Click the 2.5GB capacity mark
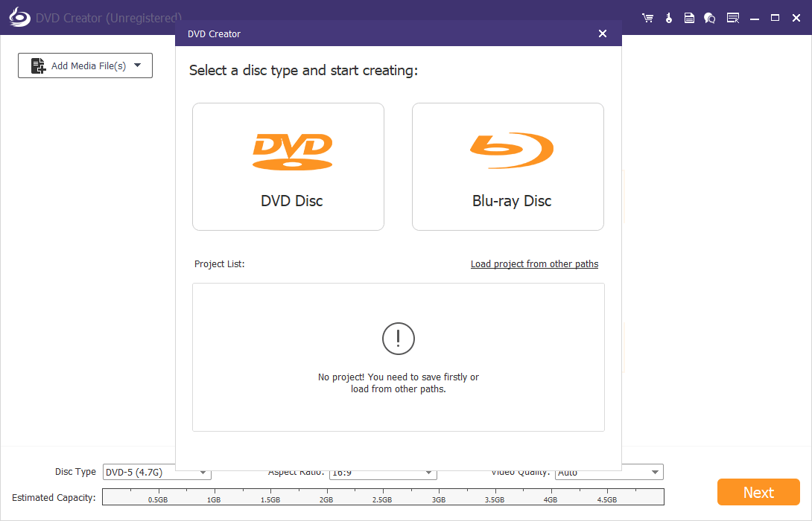 382,499
